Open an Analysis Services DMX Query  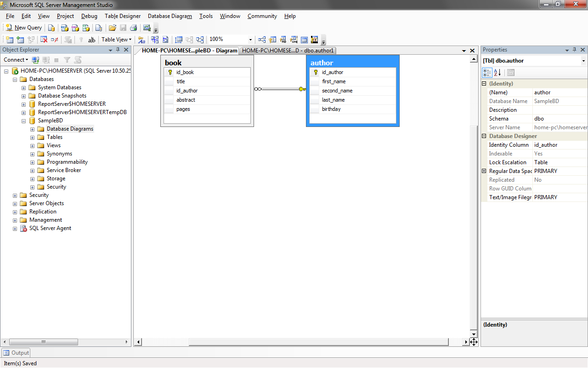(x=75, y=28)
